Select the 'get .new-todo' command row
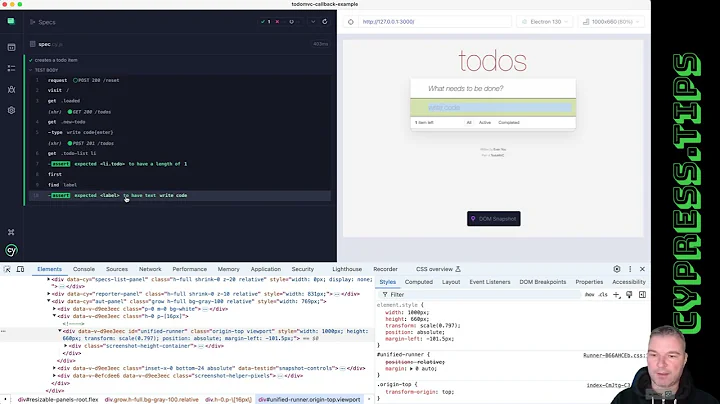Image resolution: width=720 pixels, height=404 pixels. pyautogui.click(x=180, y=122)
